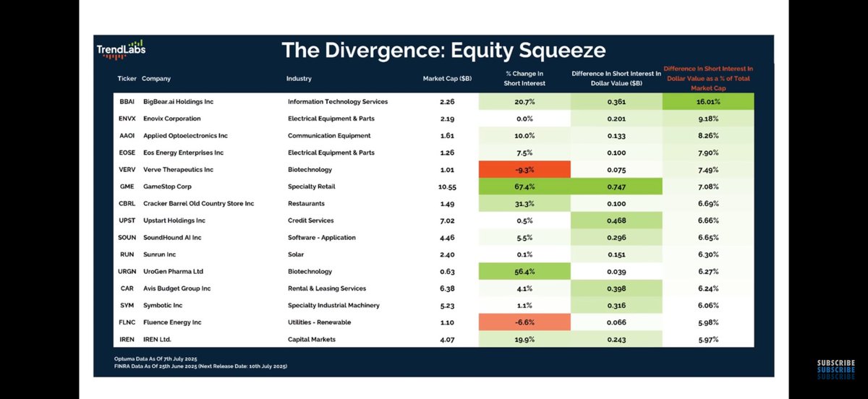Select the BBAI ticker cell
This screenshot has height=399, width=868.
coord(126,101)
